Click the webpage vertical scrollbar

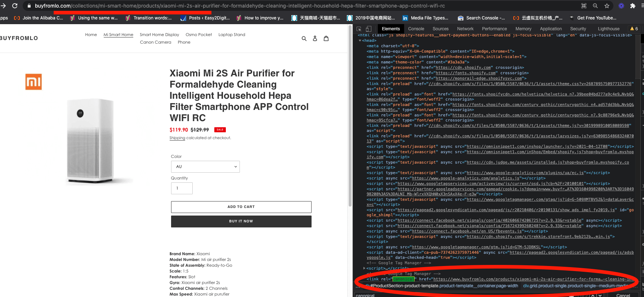[350, 115]
